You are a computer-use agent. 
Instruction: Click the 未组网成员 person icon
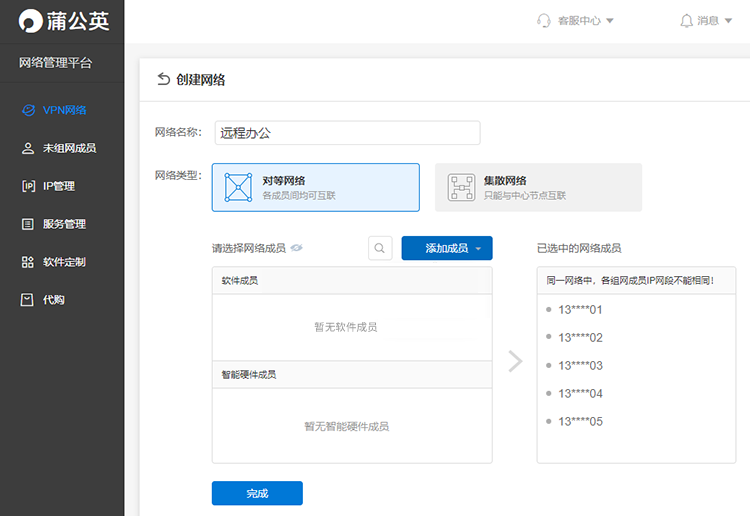(28, 148)
